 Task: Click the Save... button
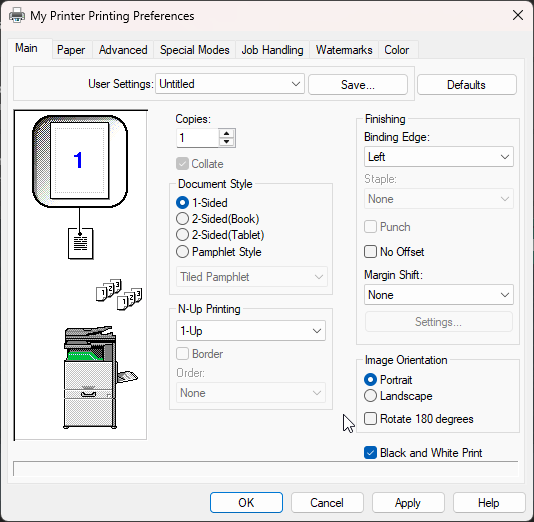click(x=358, y=84)
